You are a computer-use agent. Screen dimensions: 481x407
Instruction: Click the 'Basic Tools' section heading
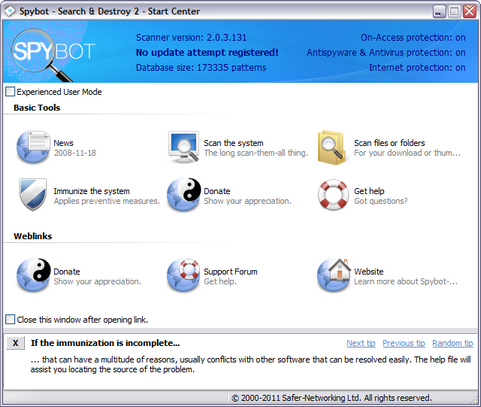(x=37, y=108)
